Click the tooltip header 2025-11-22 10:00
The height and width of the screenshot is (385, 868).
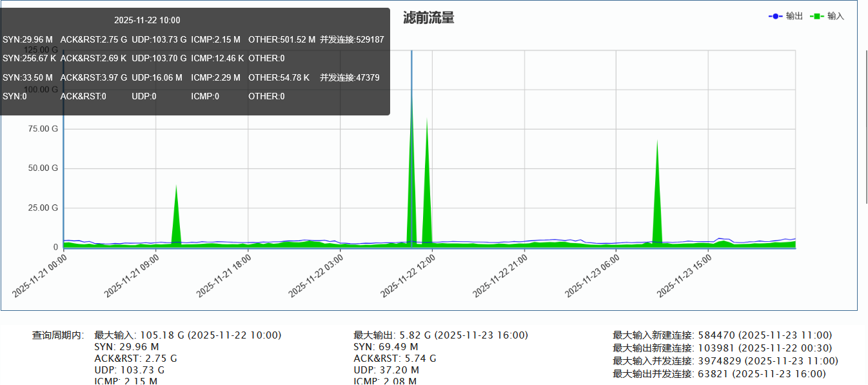(x=147, y=21)
